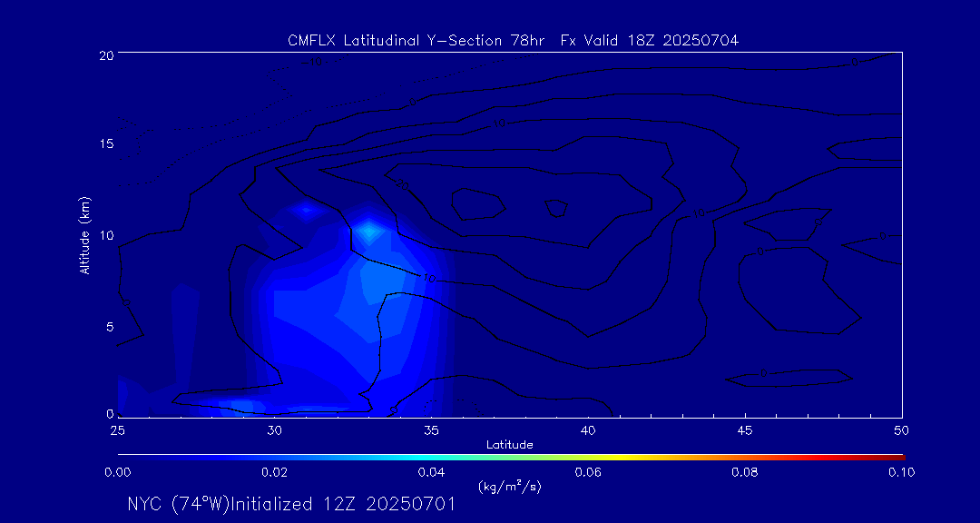Click latitude axis tick label "45"

[745, 429]
